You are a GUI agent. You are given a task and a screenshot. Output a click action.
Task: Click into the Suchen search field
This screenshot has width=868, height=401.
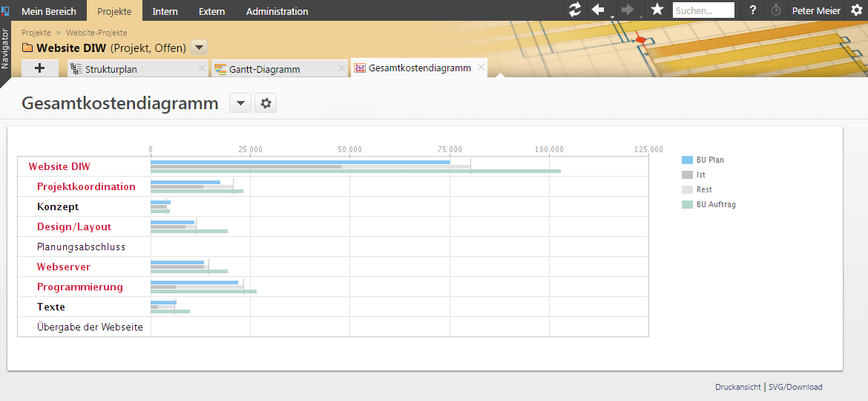[703, 10]
